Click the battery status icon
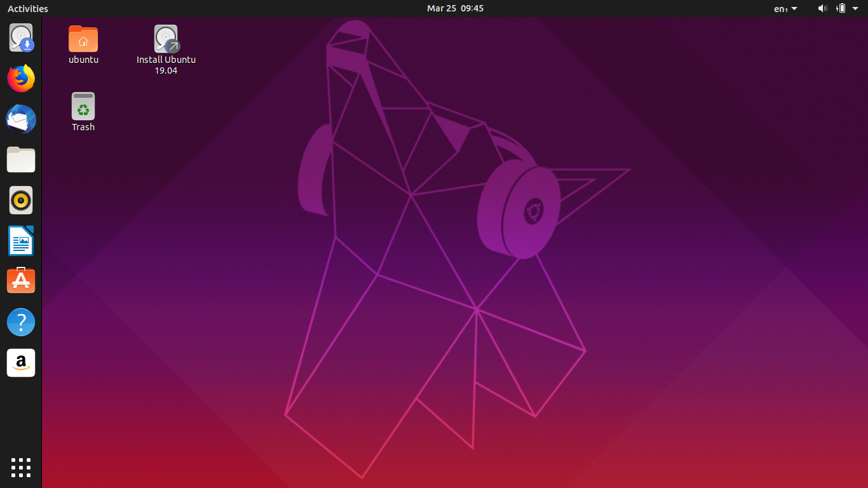The width and height of the screenshot is (868, 488). pyautogui.click(x=841, y=8)
